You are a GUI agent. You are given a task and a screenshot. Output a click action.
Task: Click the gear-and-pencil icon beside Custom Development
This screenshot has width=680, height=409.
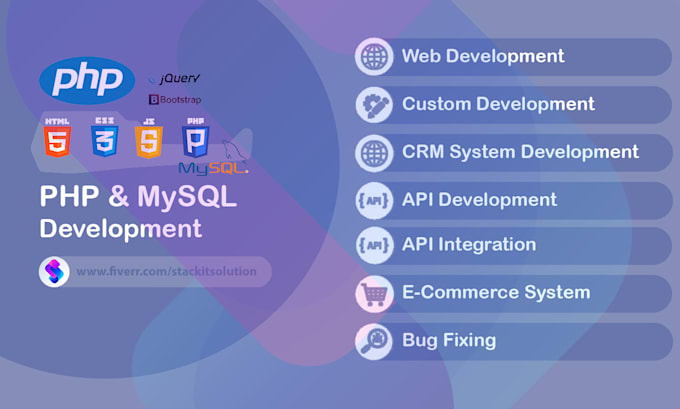(x=374, y=105)
